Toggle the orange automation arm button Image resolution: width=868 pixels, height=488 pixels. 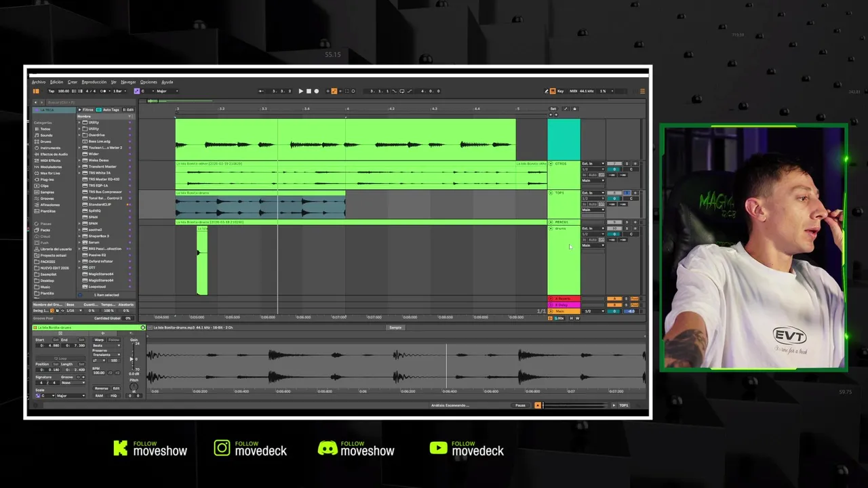pyautogui.click(x=334, y=91)
